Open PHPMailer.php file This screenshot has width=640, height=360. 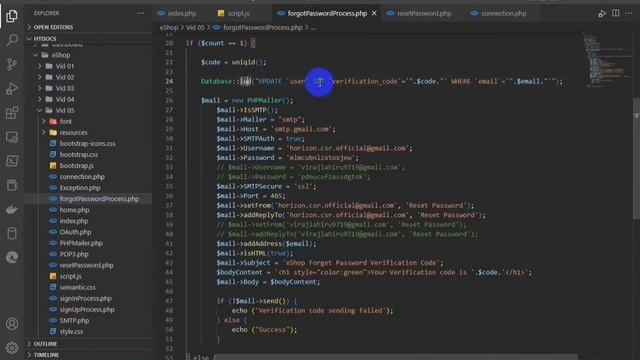coord(81,243)
